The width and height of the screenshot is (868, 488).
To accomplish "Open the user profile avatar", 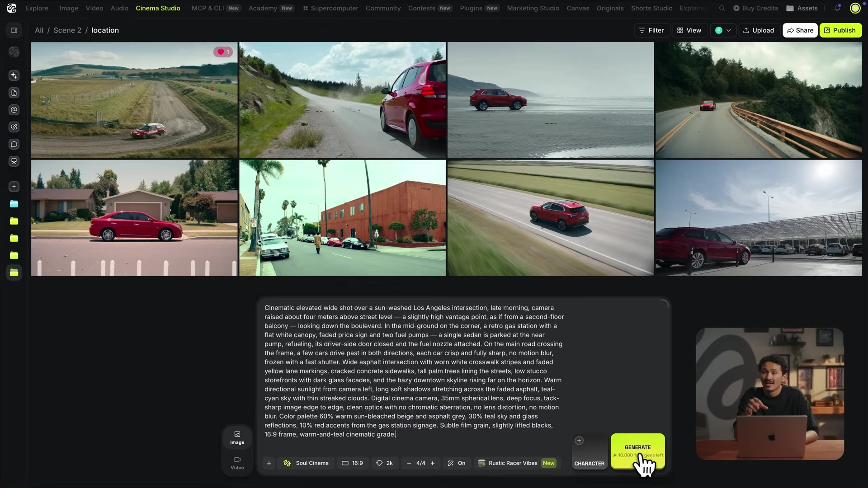I will click(x=855, y=8).
